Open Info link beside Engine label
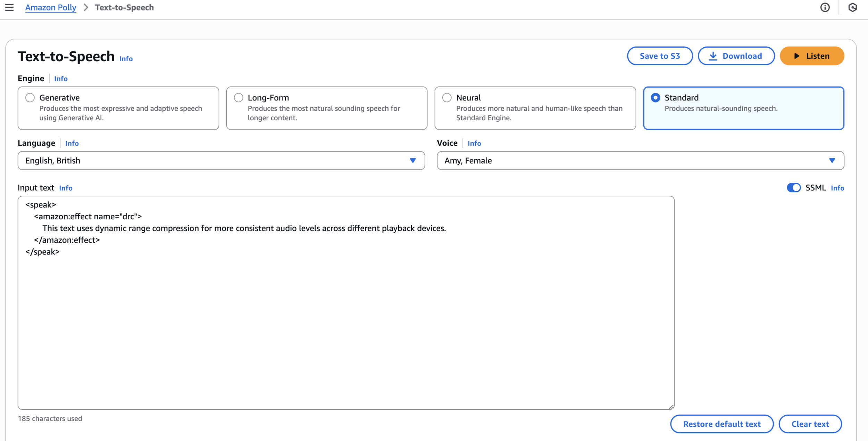This screenshot has width=868, height=441. 61,79
